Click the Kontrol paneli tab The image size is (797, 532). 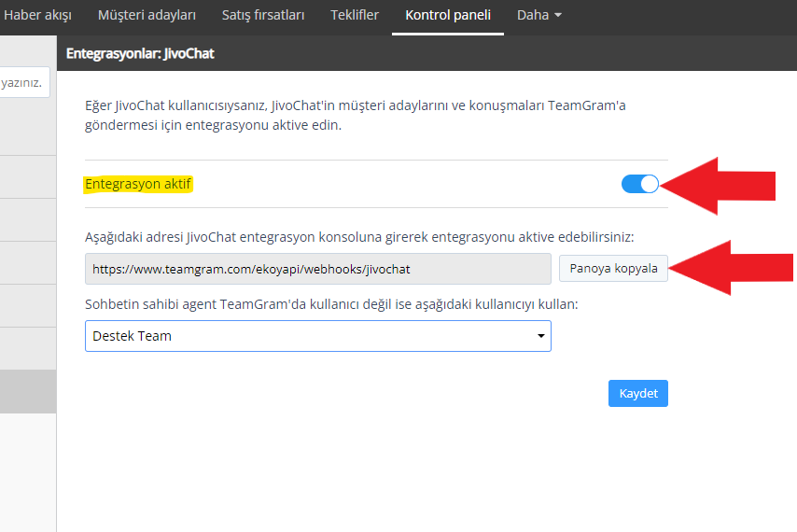click(x=448, y=15)
